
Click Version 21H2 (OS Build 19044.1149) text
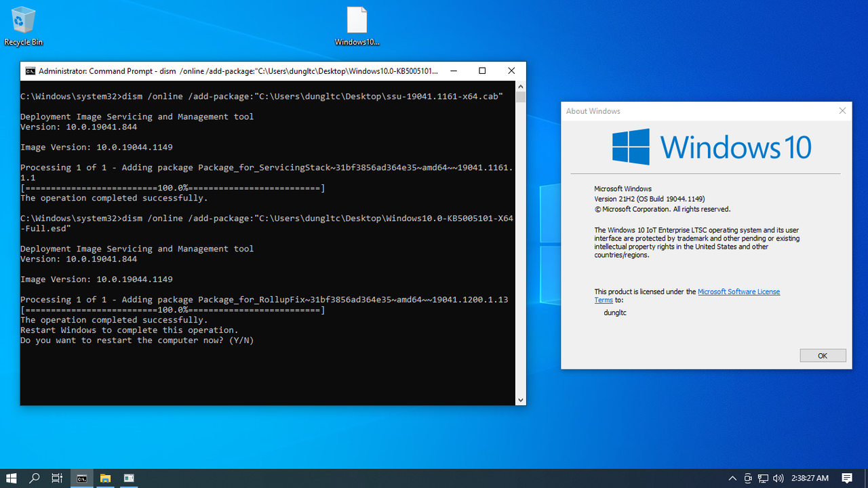(650, 199)
